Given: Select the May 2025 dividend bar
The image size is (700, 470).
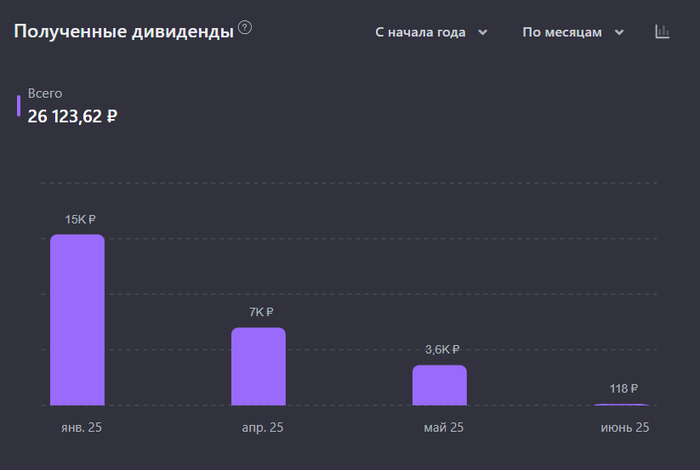Looking at the screenshot, I should [439, 385].
